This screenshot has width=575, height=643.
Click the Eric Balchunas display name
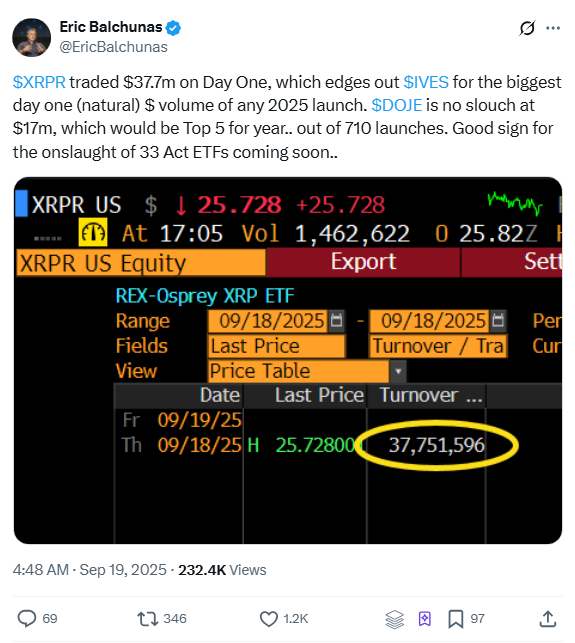[x=111, y=27]
